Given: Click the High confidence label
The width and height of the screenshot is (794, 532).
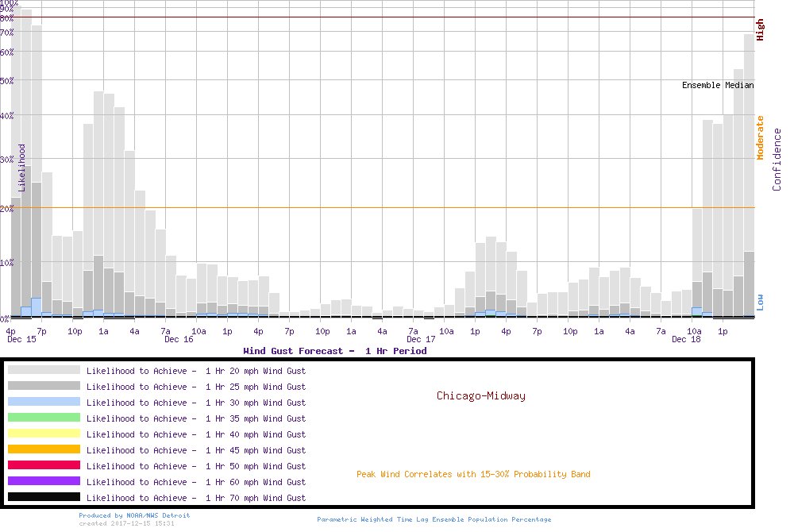Looking at the screenshot, I should [760, 29].
